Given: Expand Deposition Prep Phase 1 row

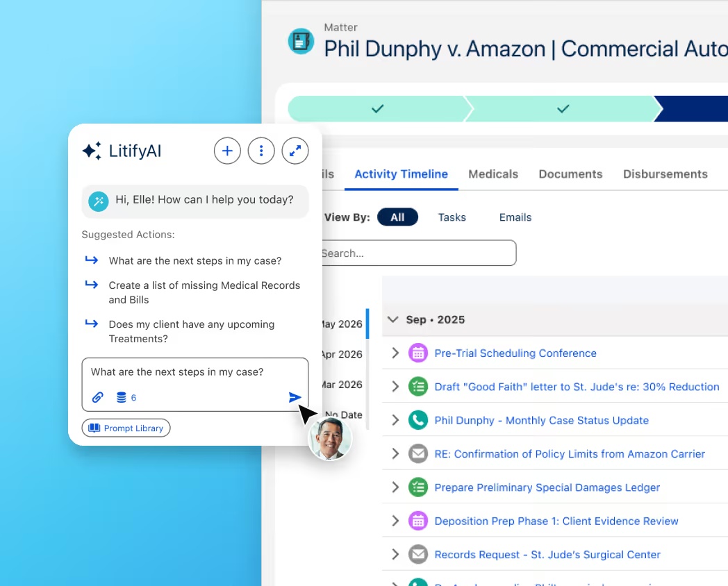Looking at the screenshot, I should [395, 521].
